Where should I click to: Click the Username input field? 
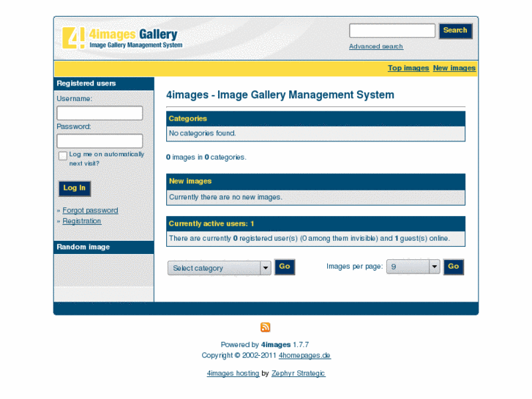100,113
